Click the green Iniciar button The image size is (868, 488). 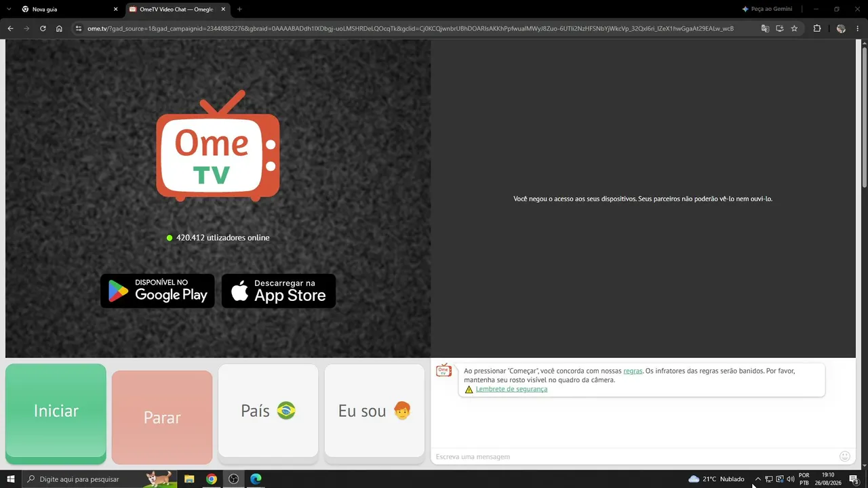pyautogui.click(x=56, y=414)
